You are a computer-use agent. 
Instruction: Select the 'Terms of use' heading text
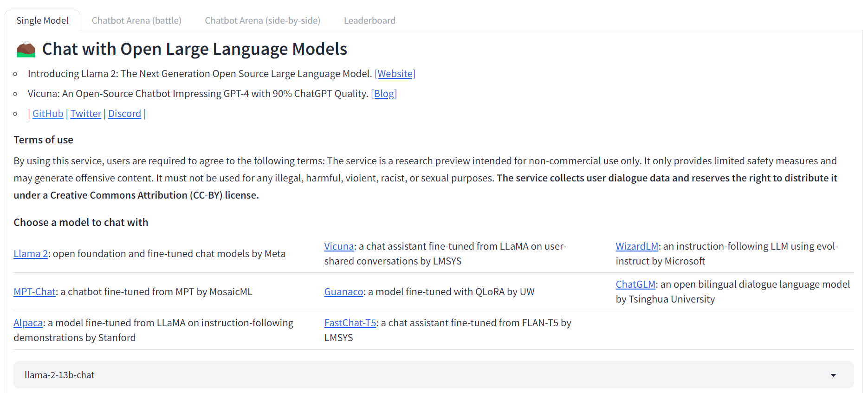pyautogui.click(x=43, y=140)
